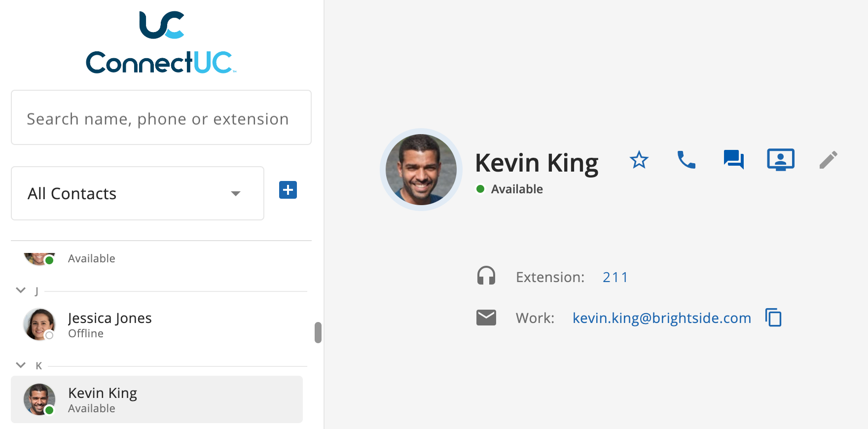Open kevin.king@brightside.com email link
The width and height of the screenshot is (868, 429).
662,318
